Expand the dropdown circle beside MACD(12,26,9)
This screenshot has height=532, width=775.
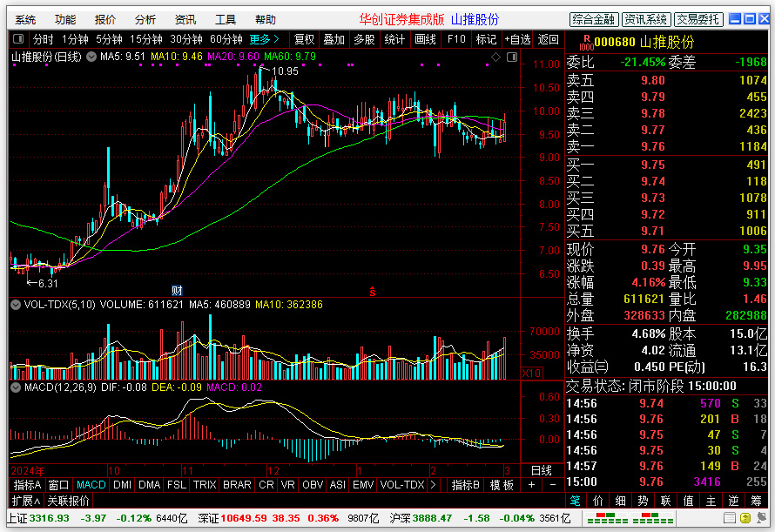pos(16,387)
